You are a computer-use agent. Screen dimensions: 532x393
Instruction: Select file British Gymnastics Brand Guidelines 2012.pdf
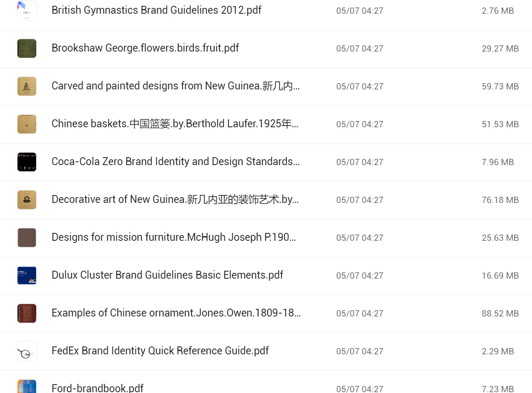[156, 10]
